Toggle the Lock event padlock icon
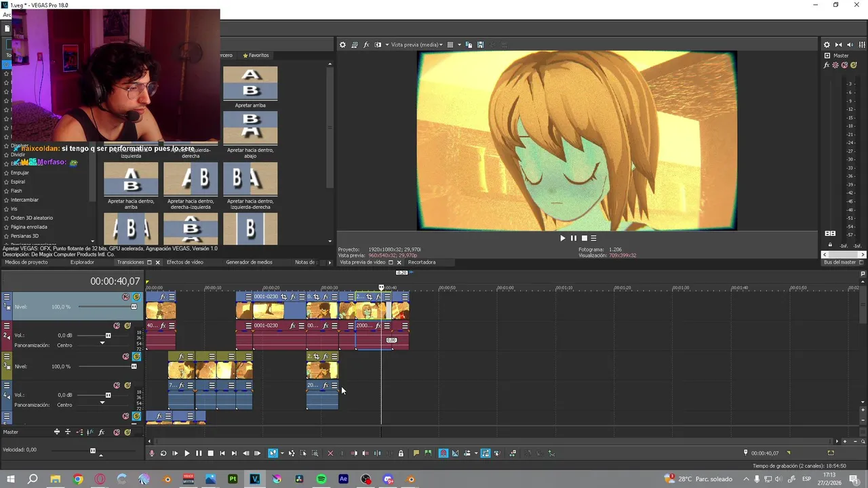Viewport: 868px width, 488px height. pos(401,453)
